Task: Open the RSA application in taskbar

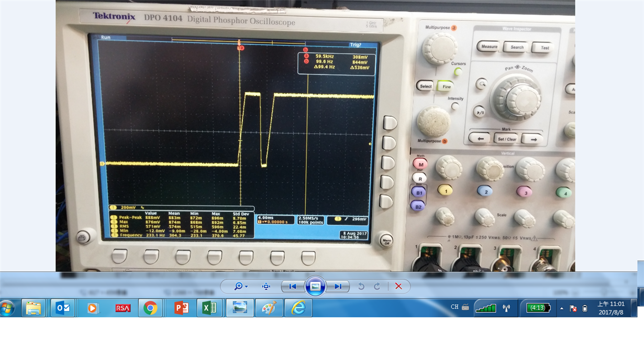Action: (123, 308)
